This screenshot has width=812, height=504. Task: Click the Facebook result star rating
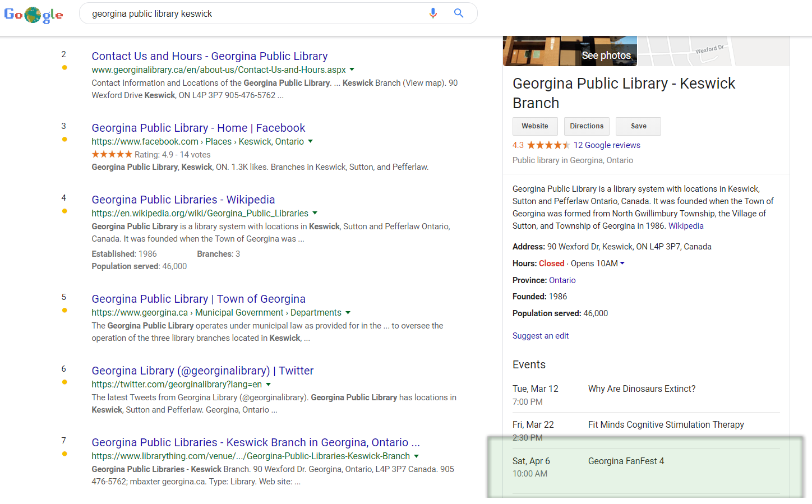pyautogui.click(x=112, y=154)
